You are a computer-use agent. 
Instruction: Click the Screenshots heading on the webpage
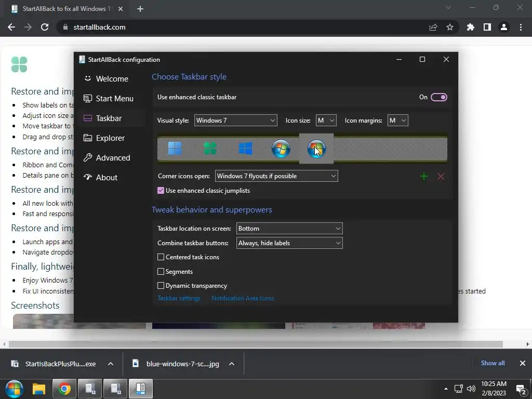pyautogui.click(x=35, y=305)
